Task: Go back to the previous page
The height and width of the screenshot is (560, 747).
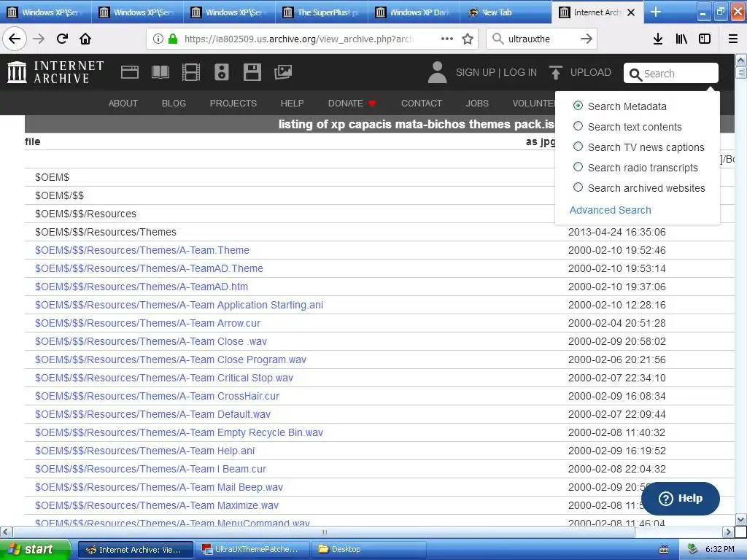Action: pyautogui.click(x=15, y=39)
